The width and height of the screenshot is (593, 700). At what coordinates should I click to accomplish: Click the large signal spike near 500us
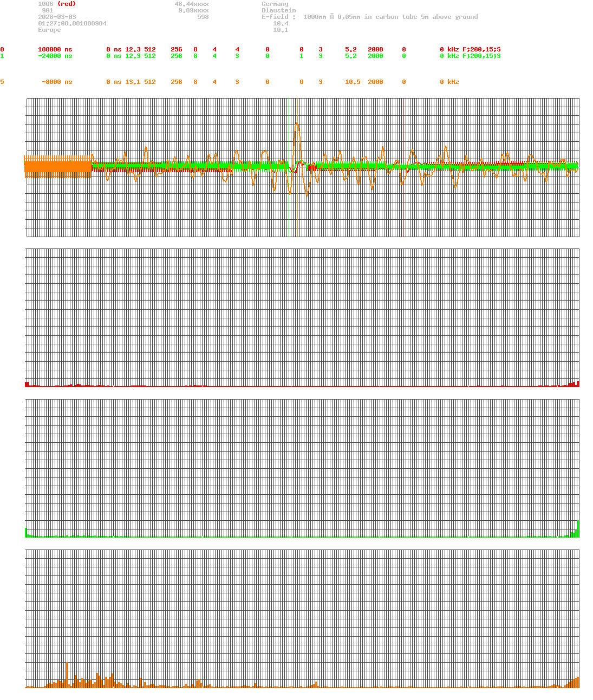click(296, 125)
